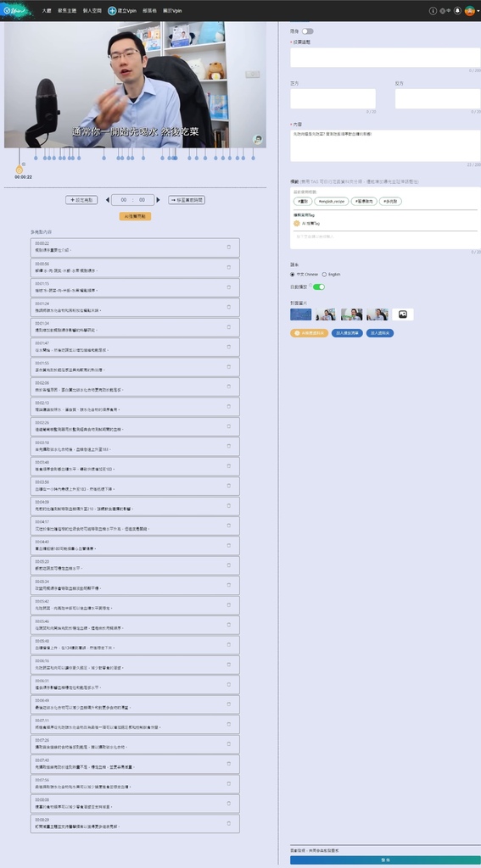Open the user avatar menu
This screenshot has height=868, width=481.
pos(469,10)
